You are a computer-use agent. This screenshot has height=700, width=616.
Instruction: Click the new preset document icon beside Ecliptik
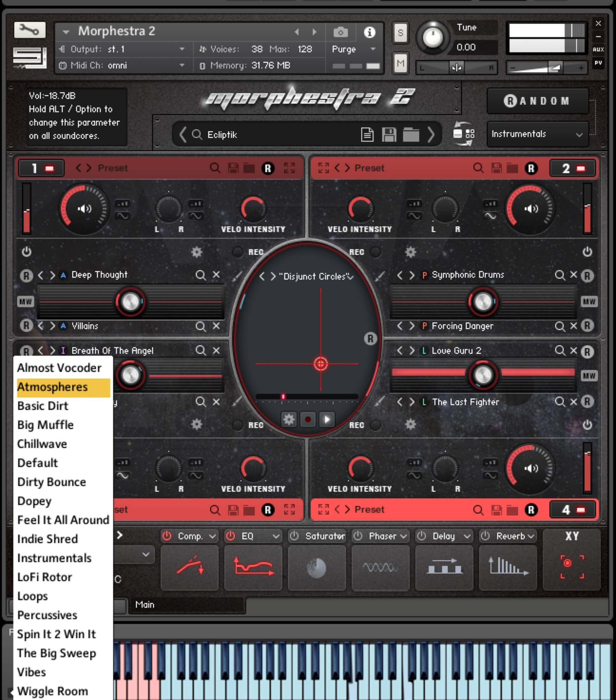[x=367, y=135]
